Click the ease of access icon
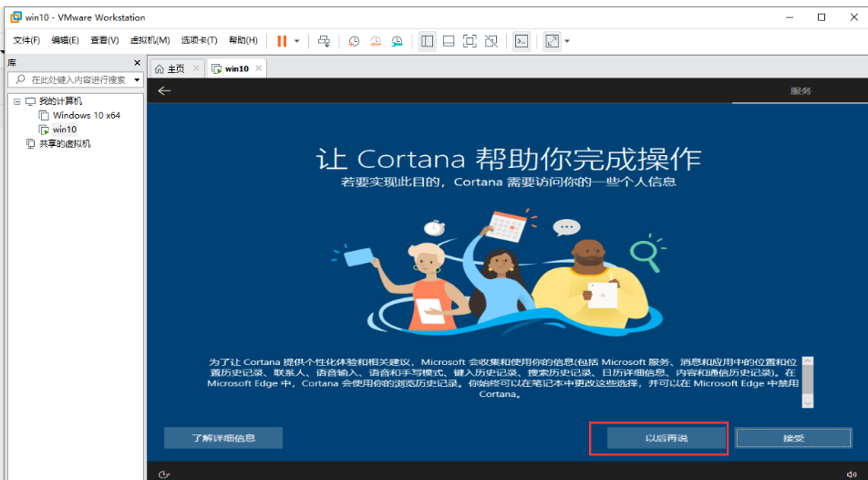The image size is (868, 480). [164, 474]
